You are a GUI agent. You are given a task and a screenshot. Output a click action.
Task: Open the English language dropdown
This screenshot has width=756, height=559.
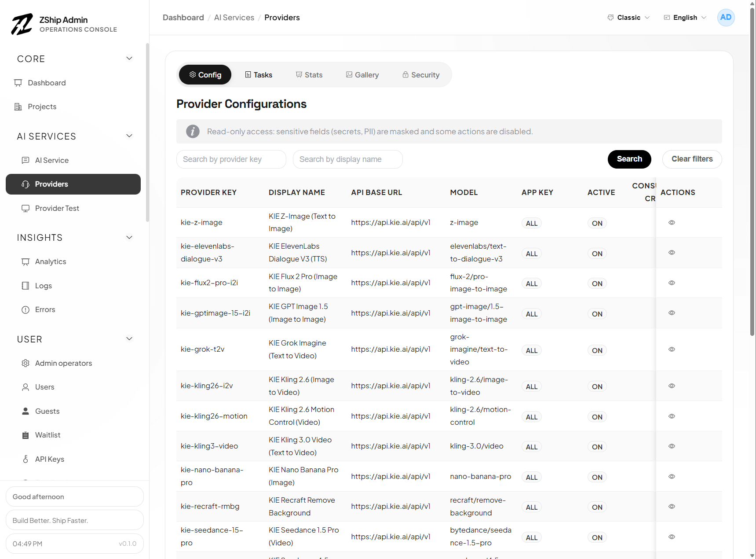tap(685, 18)
